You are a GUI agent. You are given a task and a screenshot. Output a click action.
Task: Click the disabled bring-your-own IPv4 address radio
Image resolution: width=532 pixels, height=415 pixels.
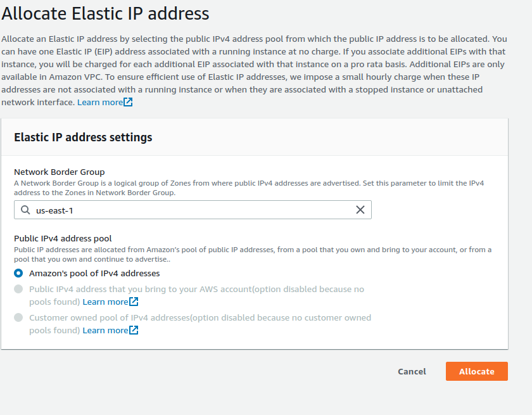[x=19, y=289]
